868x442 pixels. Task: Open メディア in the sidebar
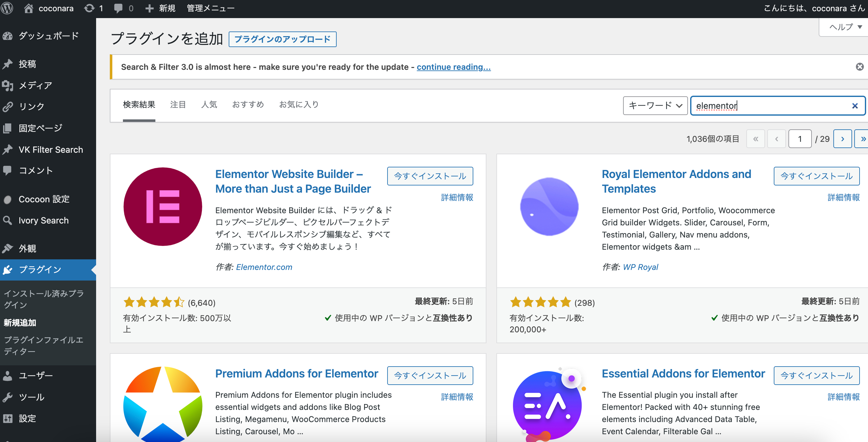[x=48, y=85]
